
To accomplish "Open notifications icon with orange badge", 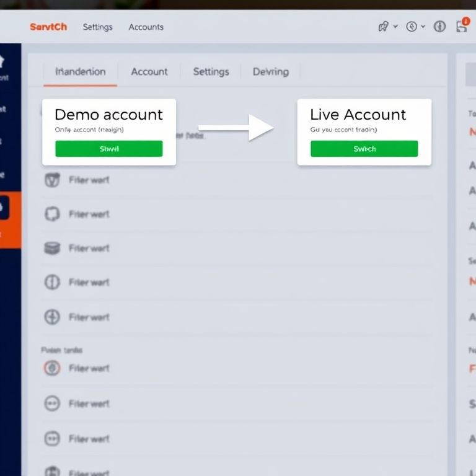I will pos(462,26).
